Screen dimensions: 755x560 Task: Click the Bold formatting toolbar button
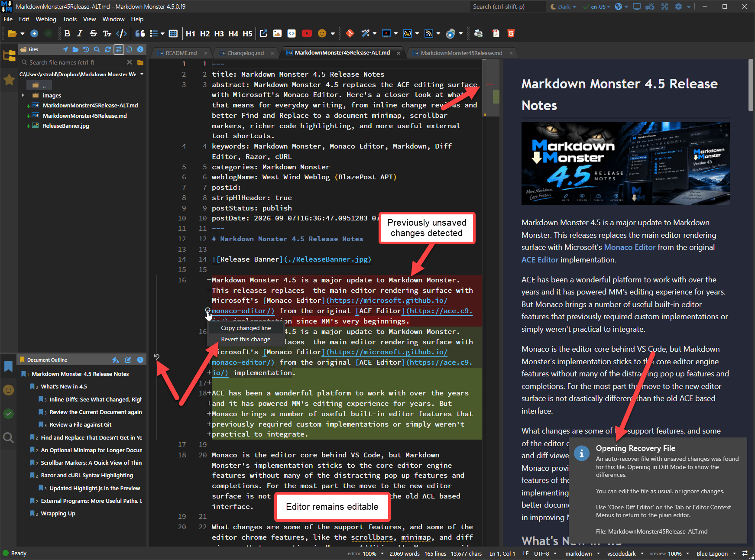[67, 33]
